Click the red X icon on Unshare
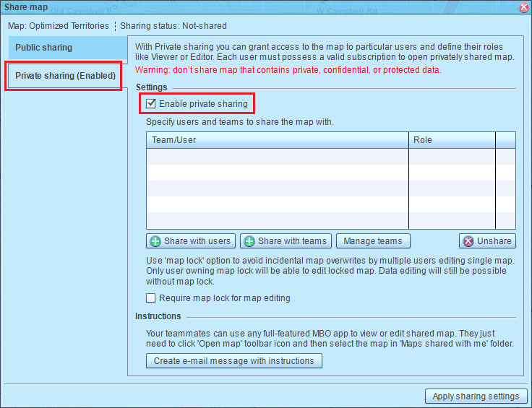The width and height of the screenshot is (532, 408). (x=468, y=241)
